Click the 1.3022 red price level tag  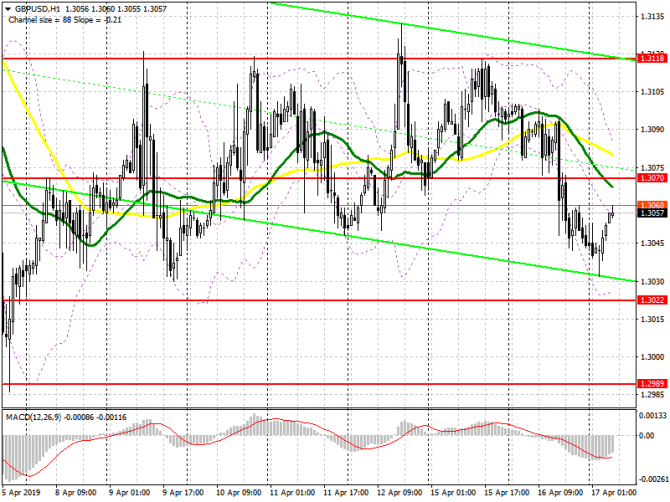[652, 300]
